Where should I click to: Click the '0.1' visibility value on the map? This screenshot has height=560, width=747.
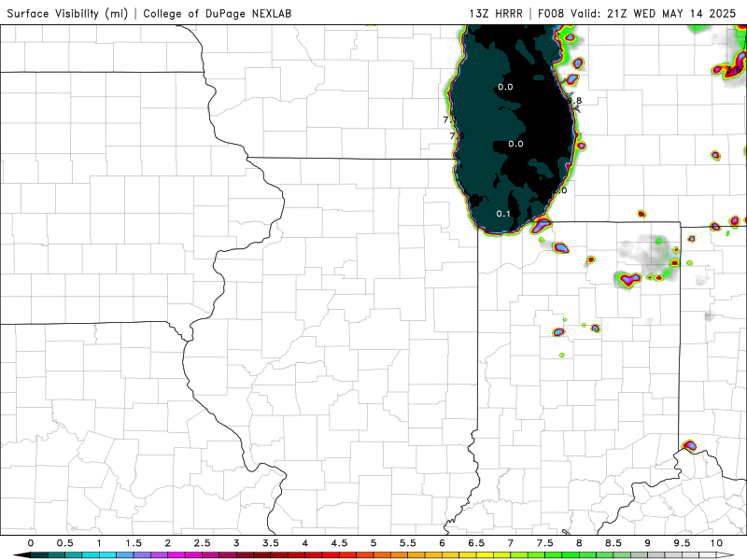503,214
